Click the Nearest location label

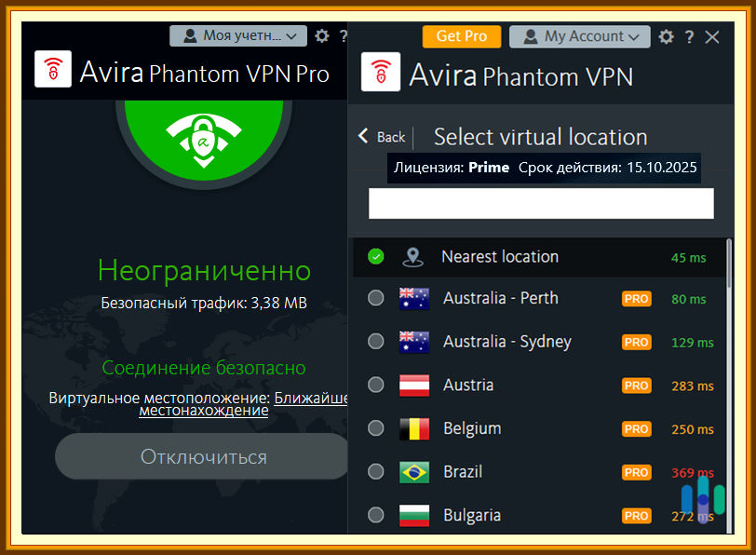click(500, 257)
